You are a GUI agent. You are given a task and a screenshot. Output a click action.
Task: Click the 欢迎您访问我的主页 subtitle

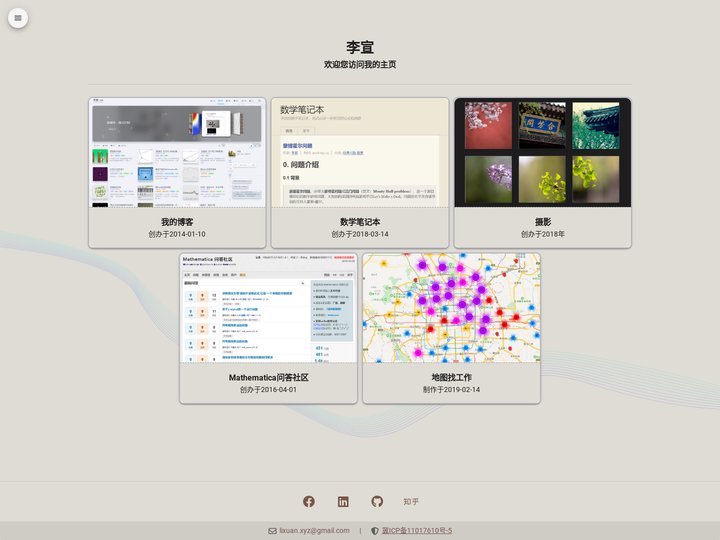click(360, 65)
